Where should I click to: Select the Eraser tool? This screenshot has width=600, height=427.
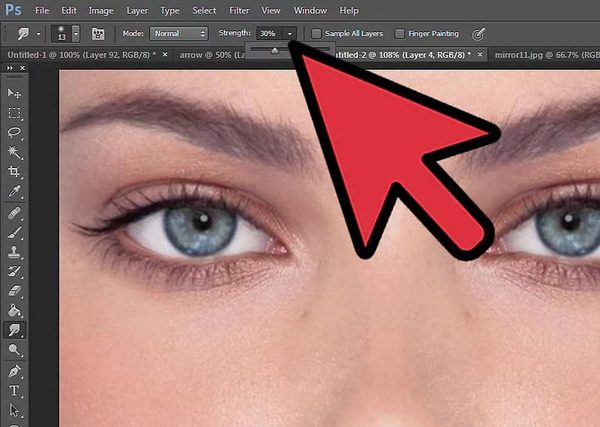[x=14, y=291]
